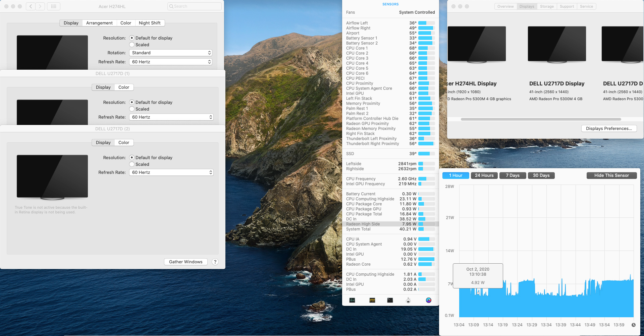The height and width of the screenshot is (336, 644).
Task: Open System Information icon in sensors footer
Action: click(408, 300)
